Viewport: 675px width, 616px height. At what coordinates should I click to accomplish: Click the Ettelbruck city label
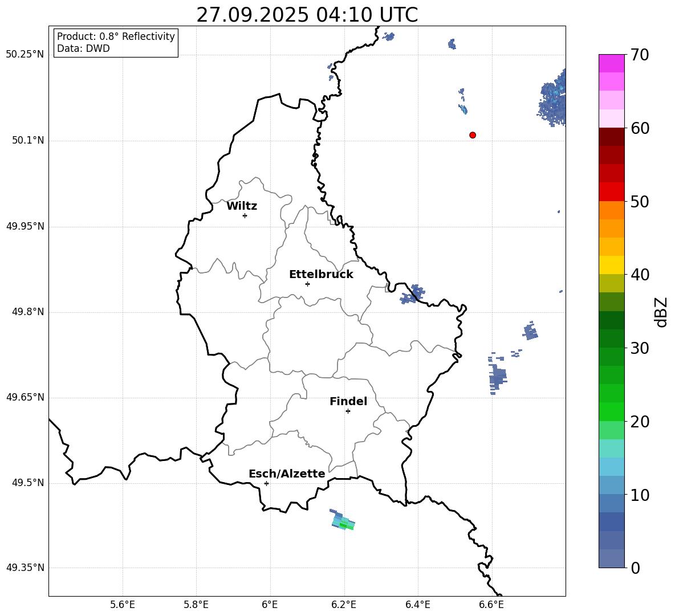click(x=321, y=275)
